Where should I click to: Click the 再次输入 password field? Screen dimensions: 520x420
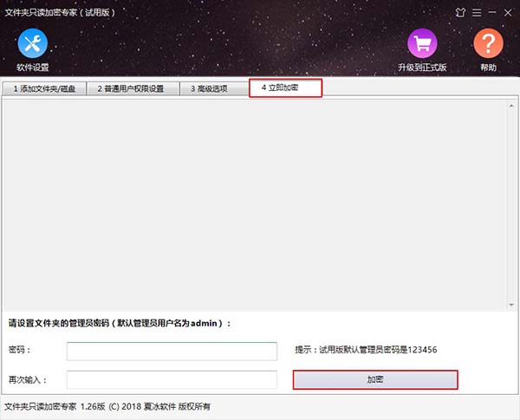[x=172, y=379]
